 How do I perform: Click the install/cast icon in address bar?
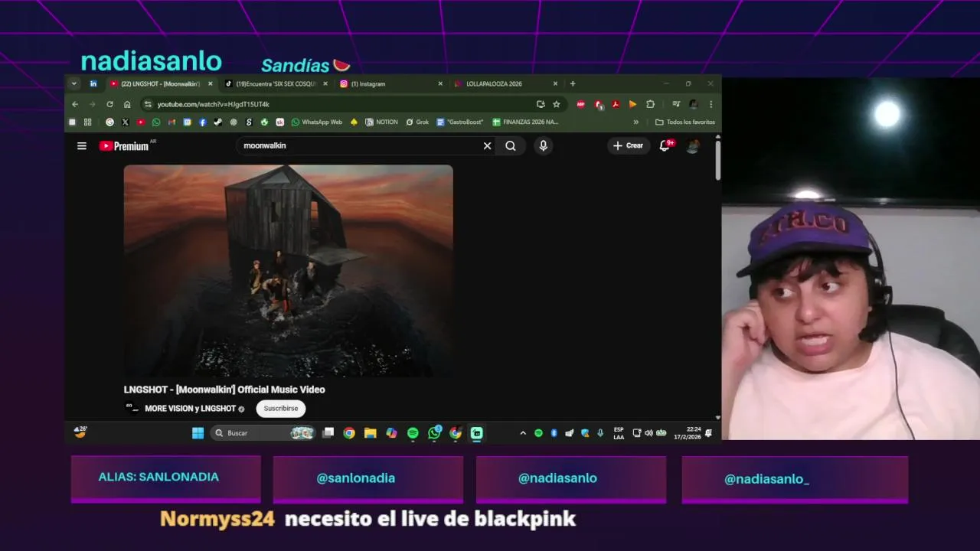pos(541,104)
